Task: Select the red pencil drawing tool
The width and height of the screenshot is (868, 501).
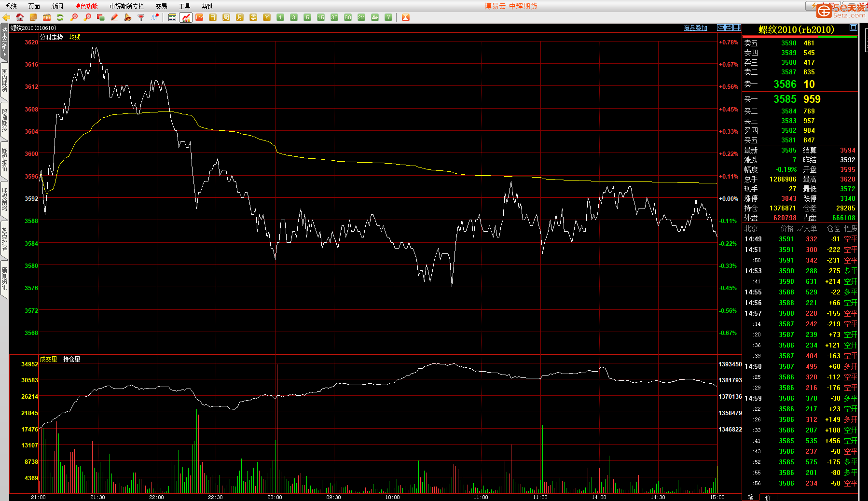Action: pos(114,17)
